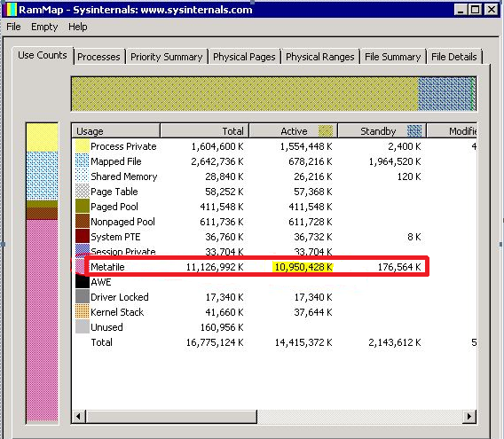The image size is (504, 439).
Task: Click the grand total 16,775,124 K
Action: [x=215, y=342]
